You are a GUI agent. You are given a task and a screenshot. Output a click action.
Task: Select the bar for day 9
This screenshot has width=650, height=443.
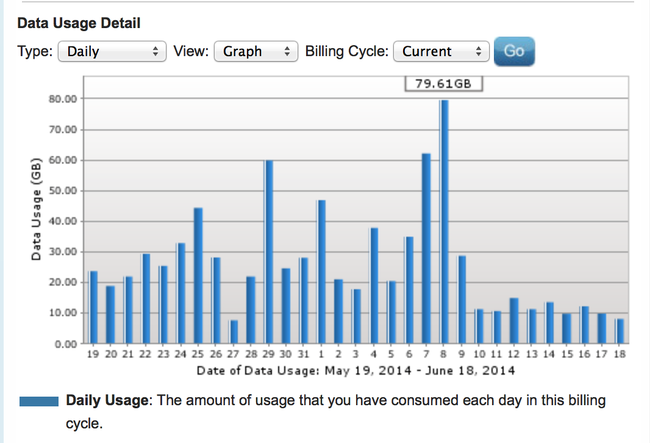click(x=462, y=299)
